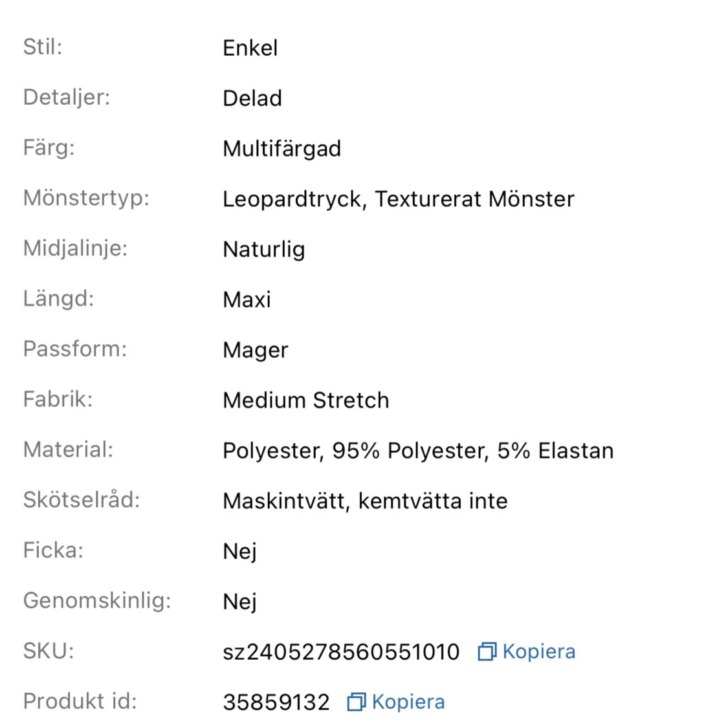Select the SKU value sz2405278560551010
Image resolution: width=728 pixels, height=727 pixels.
[x=341, y=652]
